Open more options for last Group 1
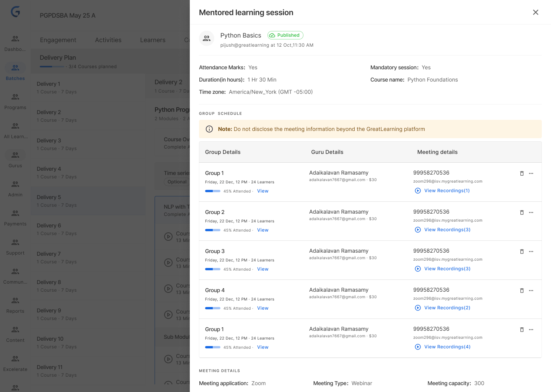551x392 pixels. [x=531, y=330]
